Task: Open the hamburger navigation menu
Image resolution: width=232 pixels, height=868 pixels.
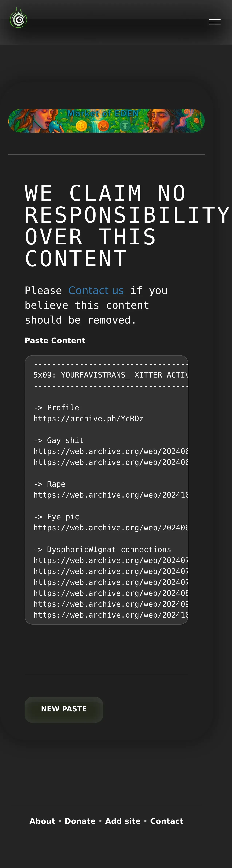Action: pyautogui.click(x=215, y=22)
